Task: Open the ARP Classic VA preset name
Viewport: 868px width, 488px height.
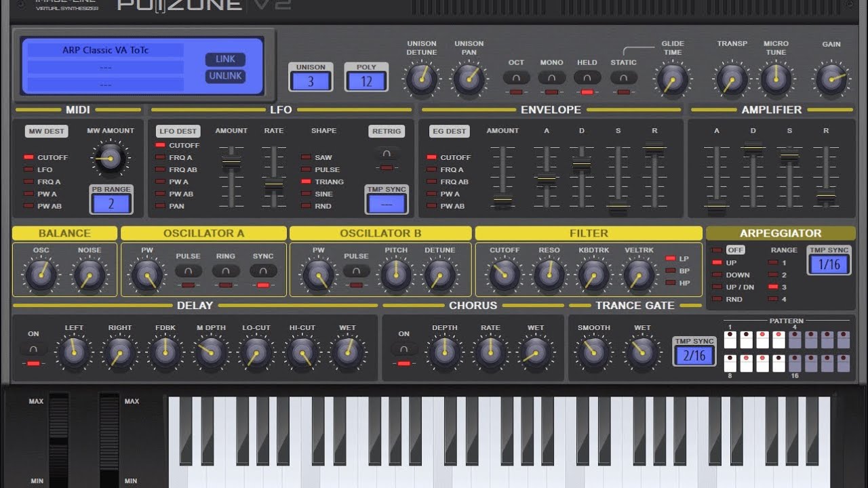Action: click(x=105, y=50)
